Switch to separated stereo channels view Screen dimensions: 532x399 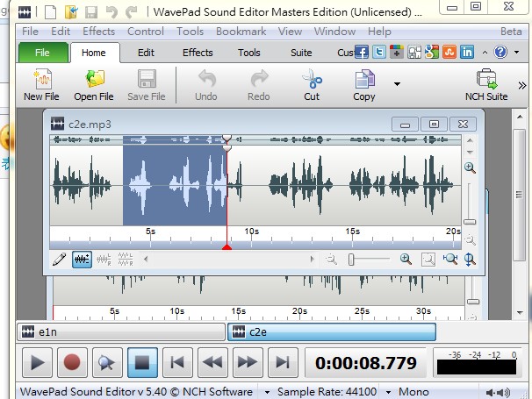point(126,260)
